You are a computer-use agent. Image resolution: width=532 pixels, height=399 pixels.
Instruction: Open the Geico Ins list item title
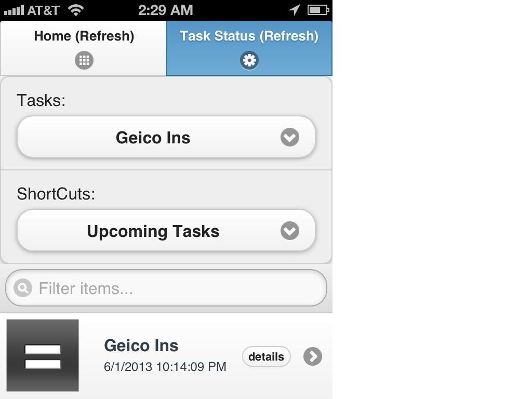point(141,345)
